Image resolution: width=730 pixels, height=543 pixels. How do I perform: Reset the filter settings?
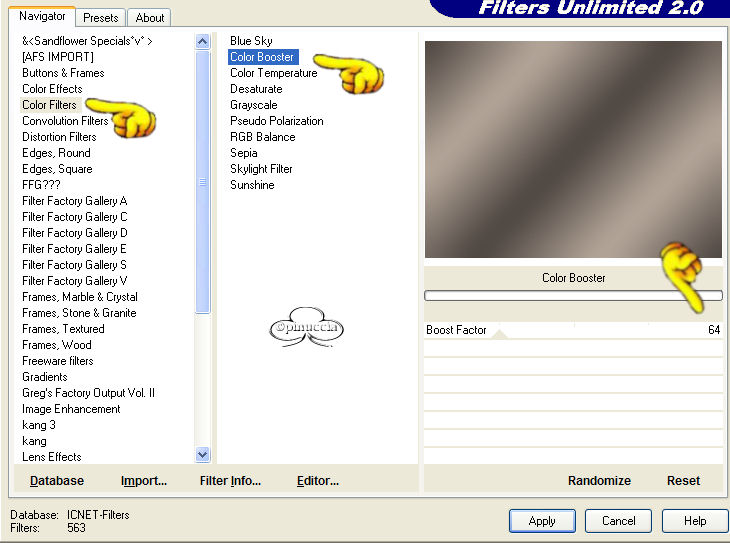click(683, 481)
